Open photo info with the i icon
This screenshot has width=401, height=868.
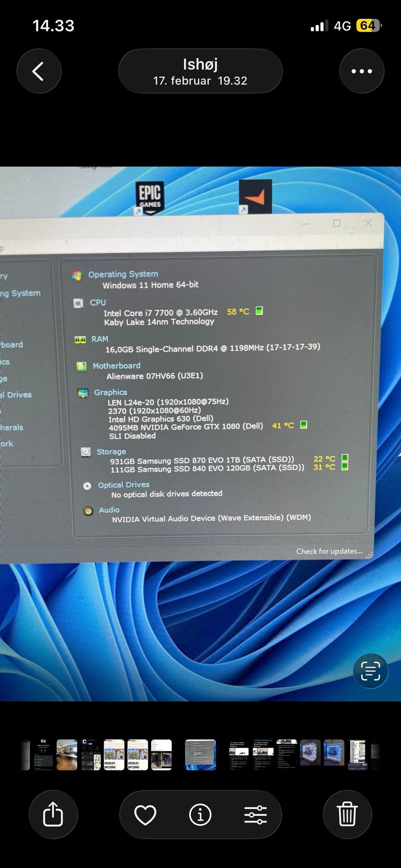pos(200,815)
